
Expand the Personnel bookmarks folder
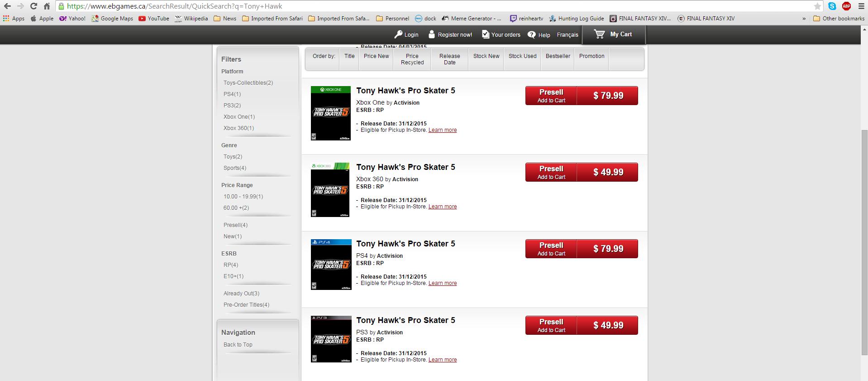click(x=393, y=19)
